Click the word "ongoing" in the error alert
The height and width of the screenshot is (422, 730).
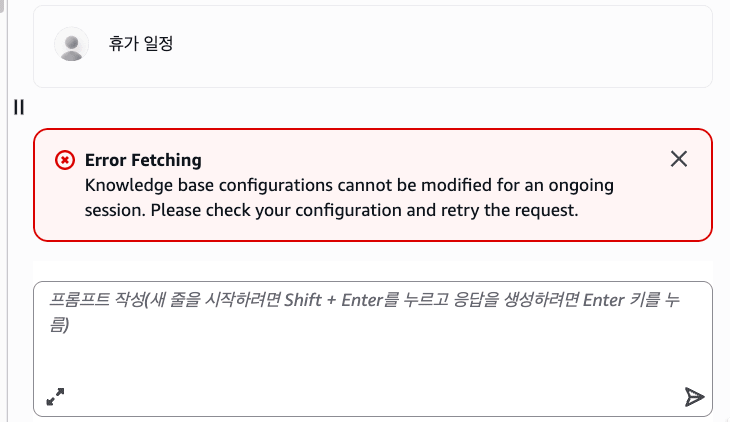(582, 186)
